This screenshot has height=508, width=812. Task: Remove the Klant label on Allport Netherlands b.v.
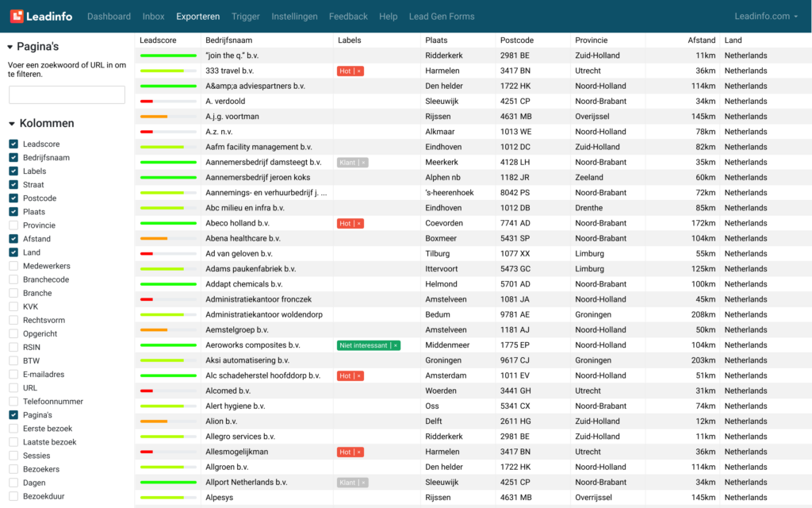coord(363,483)
